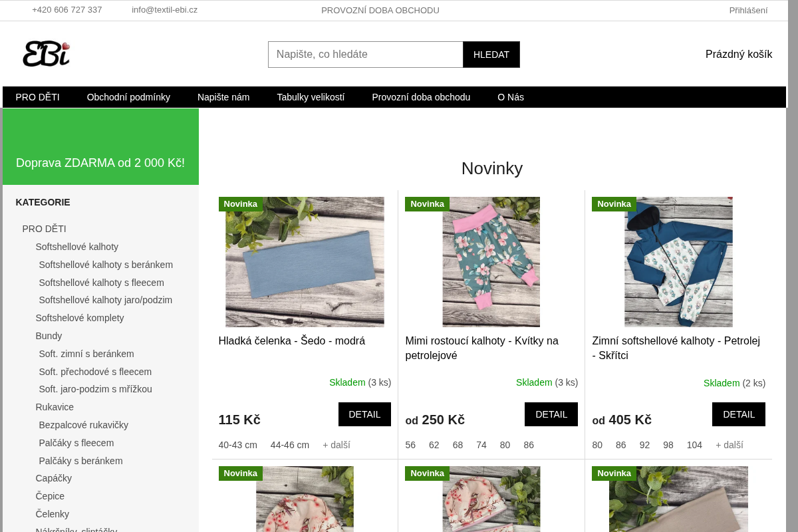
Task: Open the O Nás menu item
Action: coord(511,97)
